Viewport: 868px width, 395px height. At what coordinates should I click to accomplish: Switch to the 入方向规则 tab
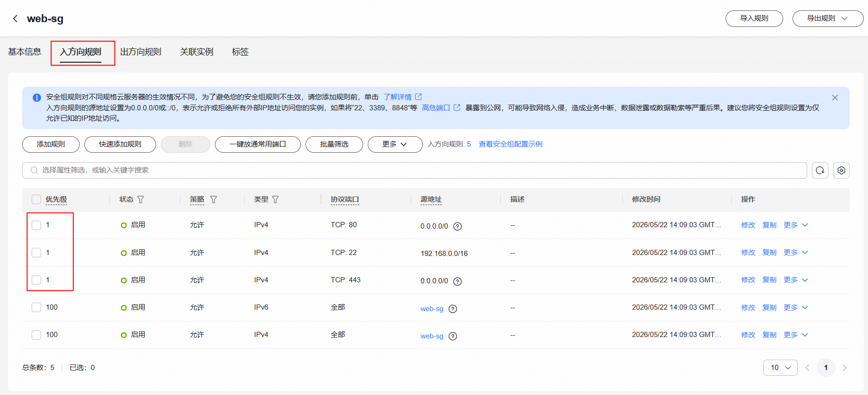[81, 52]
